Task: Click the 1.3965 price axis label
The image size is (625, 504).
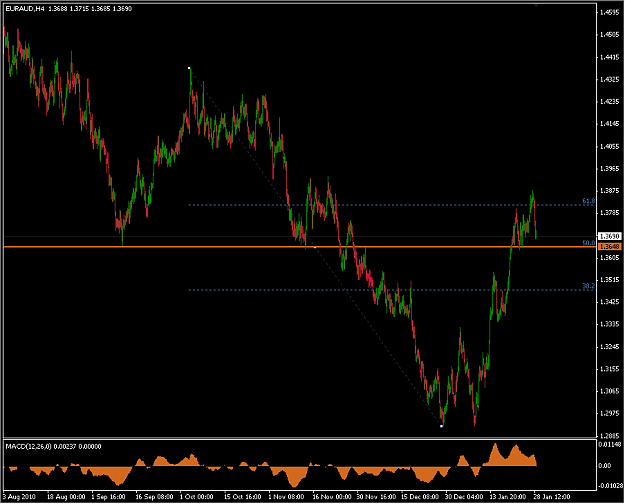Action: pyautogui.click(x=610, y=169)
